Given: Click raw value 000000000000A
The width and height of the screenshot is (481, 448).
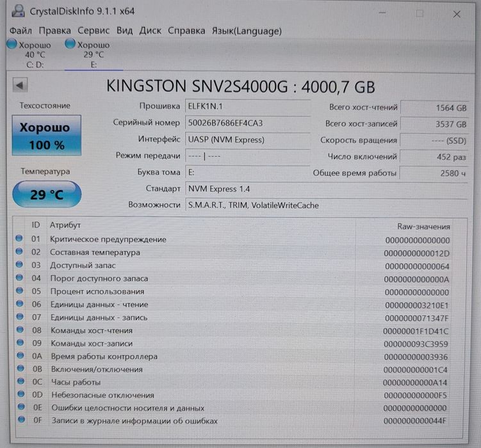Looking at the screenshot, I should point(416,280).
